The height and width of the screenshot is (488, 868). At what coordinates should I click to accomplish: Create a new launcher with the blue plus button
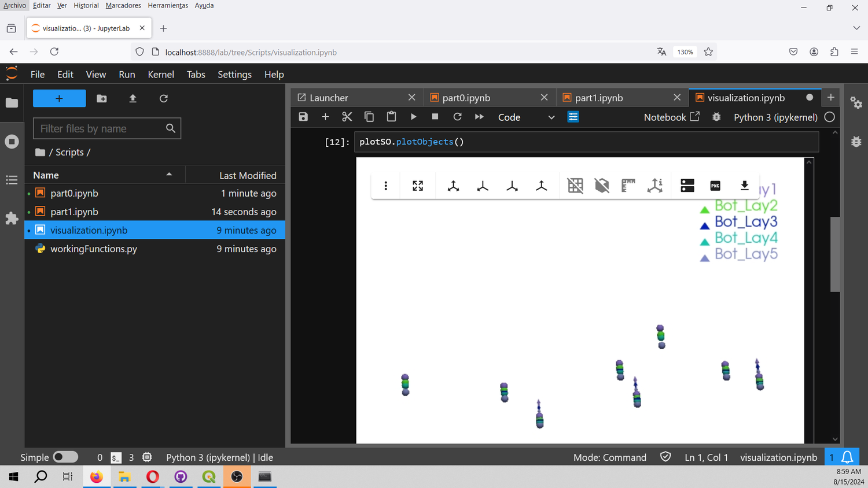click(x=59, y=98)
